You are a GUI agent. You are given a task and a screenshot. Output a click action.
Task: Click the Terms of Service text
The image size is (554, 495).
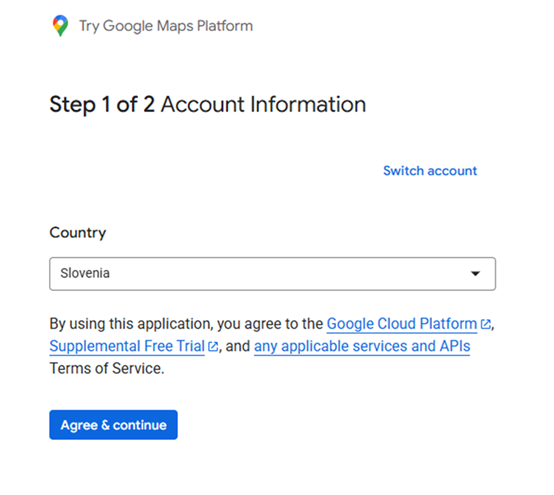tap(107, 369)
